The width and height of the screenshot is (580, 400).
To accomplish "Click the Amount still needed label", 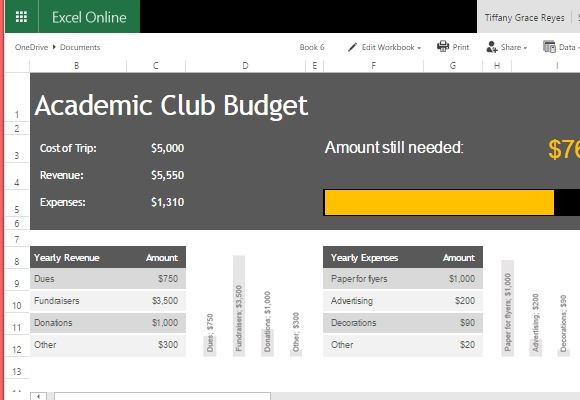I will click(394, 147).
